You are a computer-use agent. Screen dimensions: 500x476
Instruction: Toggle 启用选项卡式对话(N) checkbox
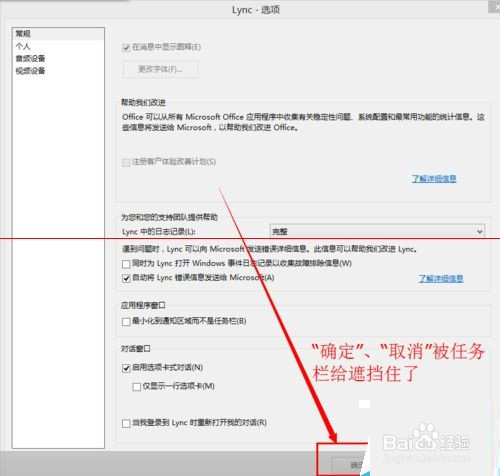click(126, 368)
